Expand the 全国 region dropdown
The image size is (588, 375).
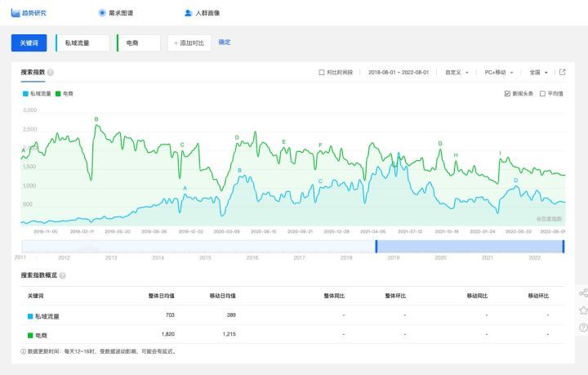click(538, 73)
